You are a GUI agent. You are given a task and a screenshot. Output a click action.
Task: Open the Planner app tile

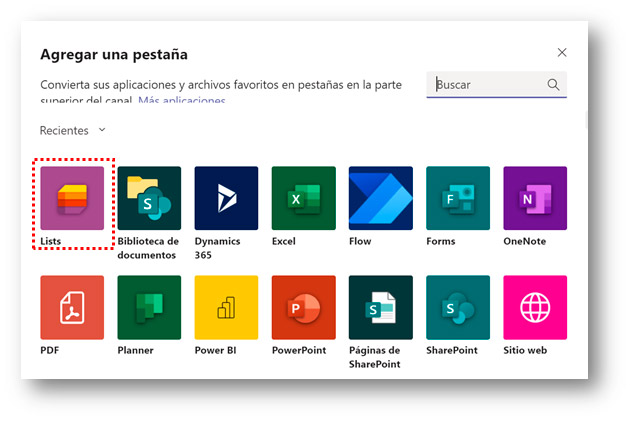[149, 307]
